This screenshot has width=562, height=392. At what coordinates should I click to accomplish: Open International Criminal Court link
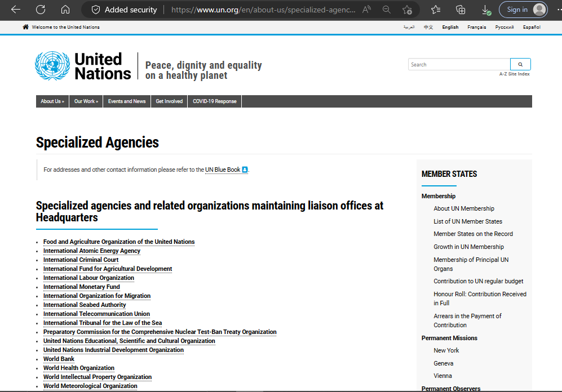[x=81, y=260]
